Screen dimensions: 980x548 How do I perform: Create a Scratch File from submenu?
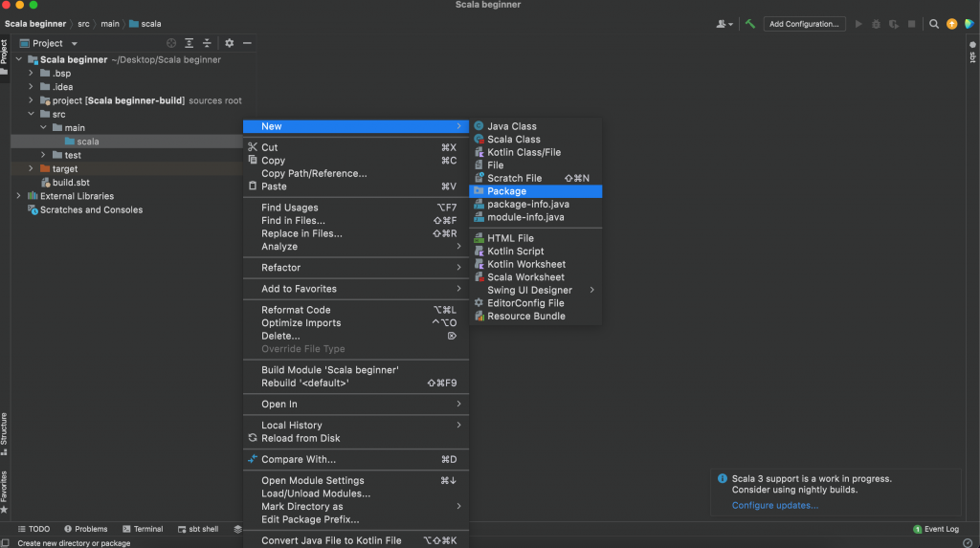click(x=536, y=178)
